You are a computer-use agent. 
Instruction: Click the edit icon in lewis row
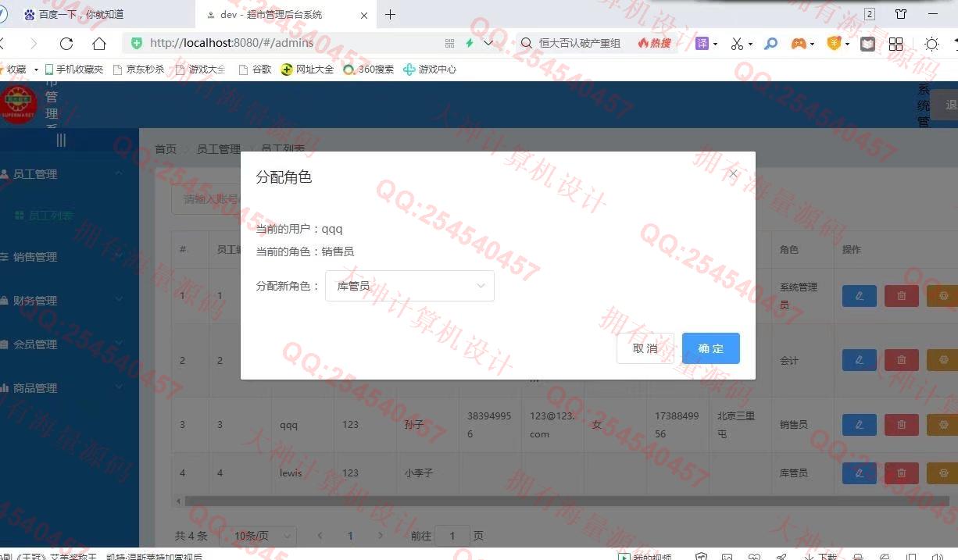click(860, 473)
